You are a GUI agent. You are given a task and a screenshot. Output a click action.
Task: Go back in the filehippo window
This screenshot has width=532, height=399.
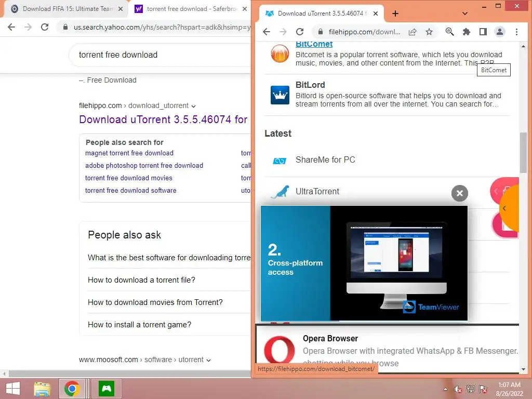(x=267, y=32)
